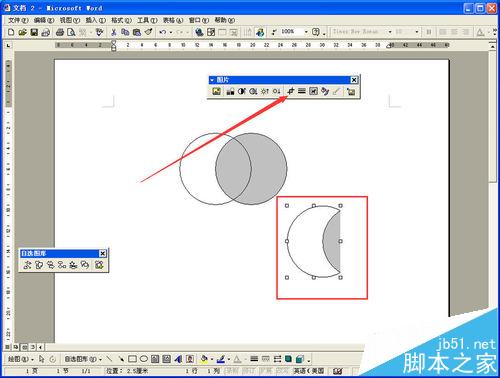Apply font color in Drawing toolbar
Screen dimensions: 500x378
coord(237,359)
